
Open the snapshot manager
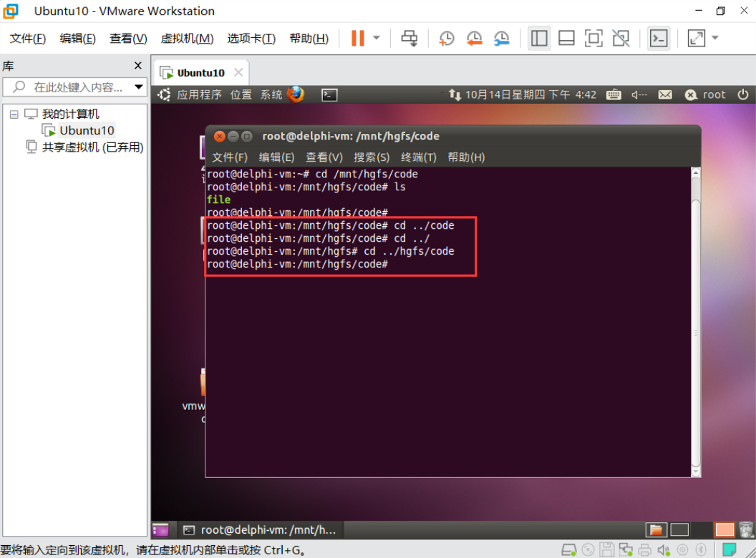[x=502, y=38]
